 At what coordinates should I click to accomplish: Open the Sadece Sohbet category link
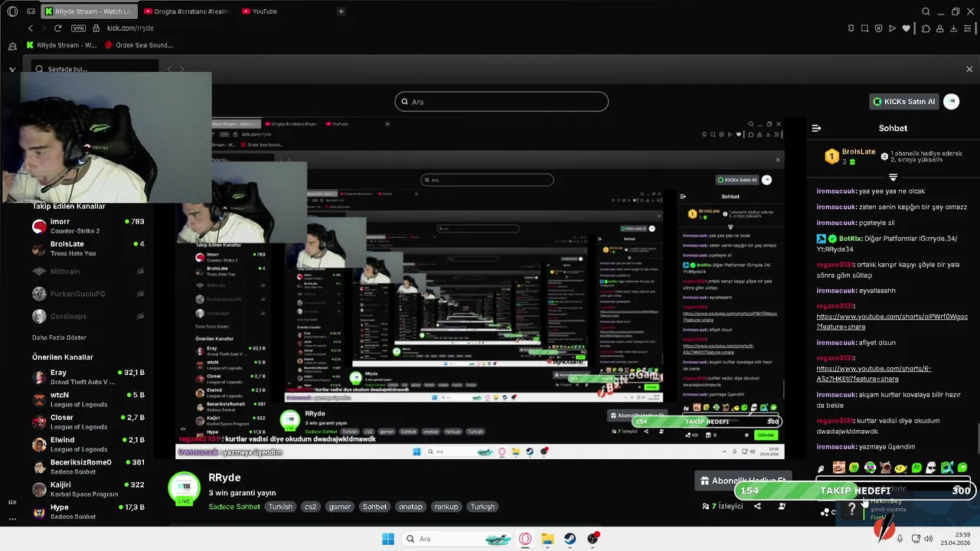[x=234, y=507]
